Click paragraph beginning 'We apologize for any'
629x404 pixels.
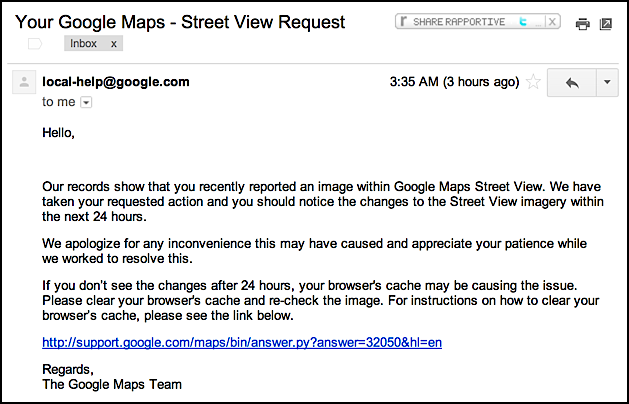click(x=314, y=251)
